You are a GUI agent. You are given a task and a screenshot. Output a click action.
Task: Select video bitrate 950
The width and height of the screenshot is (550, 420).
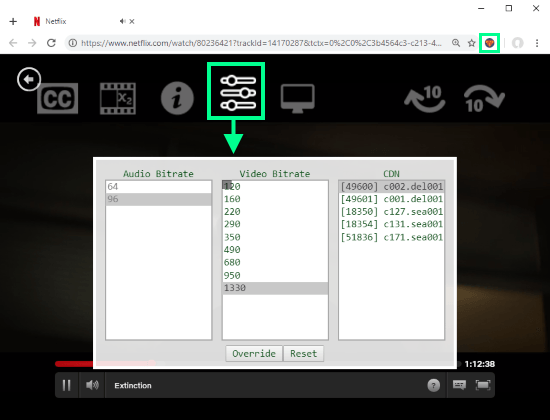click(275, 275)
